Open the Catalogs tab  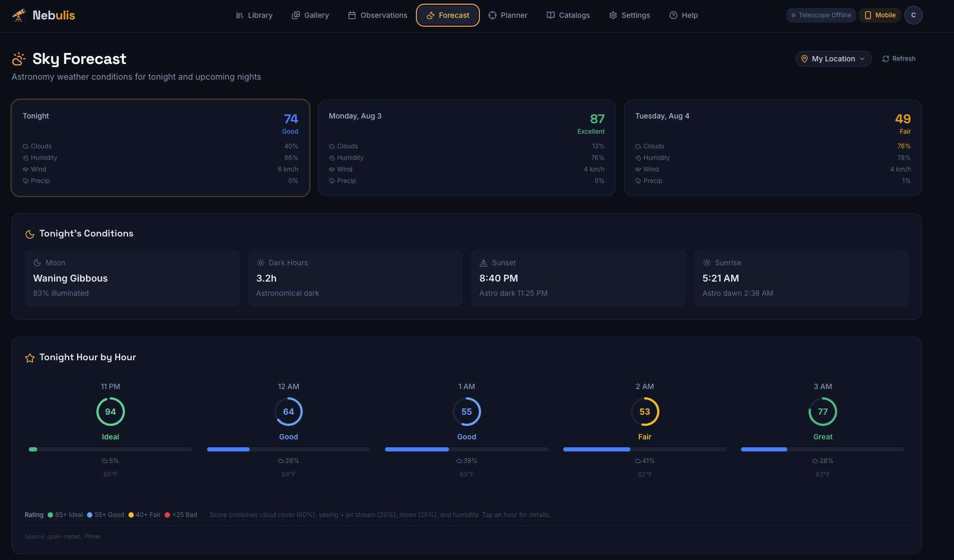[568, 15]
